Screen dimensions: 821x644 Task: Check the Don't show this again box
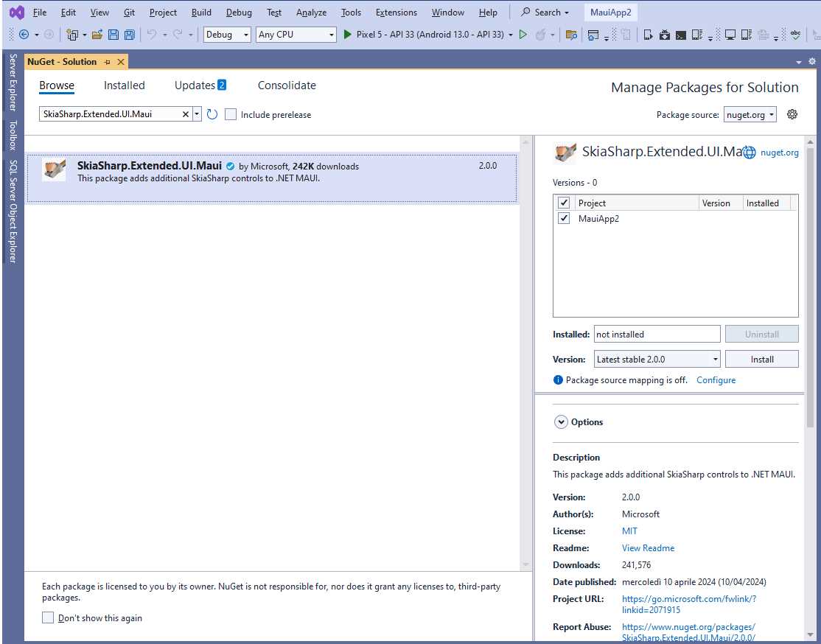point(48,617)
